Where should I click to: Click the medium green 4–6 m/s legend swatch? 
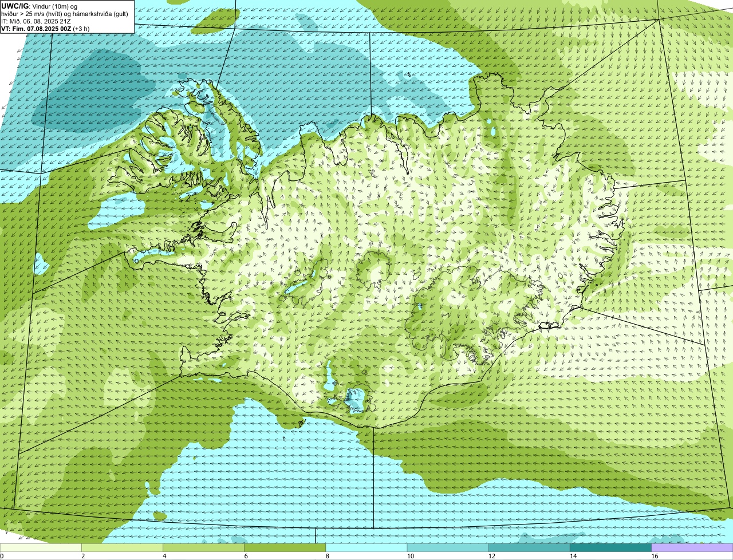(x=204, y=547)
